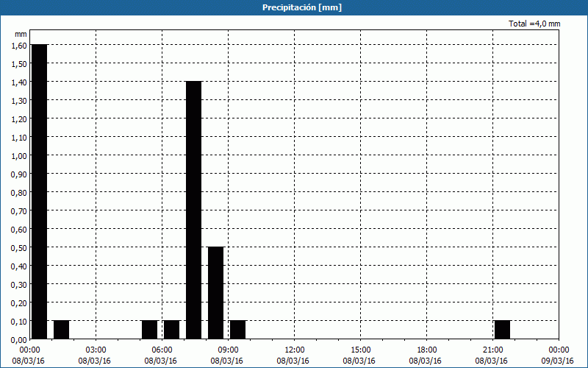Click the 0,10 mm bar just before 06:00
This screenshot has height=368, width=588.
click(150, 330)
